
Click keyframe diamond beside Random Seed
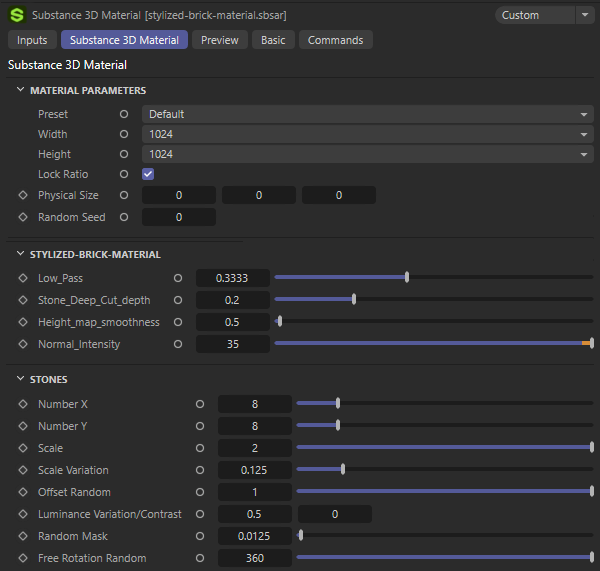click(23, 217)
